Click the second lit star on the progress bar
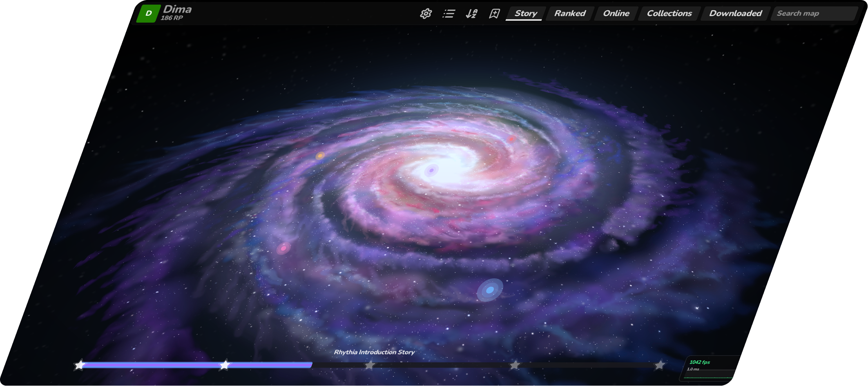 [225, 365]
